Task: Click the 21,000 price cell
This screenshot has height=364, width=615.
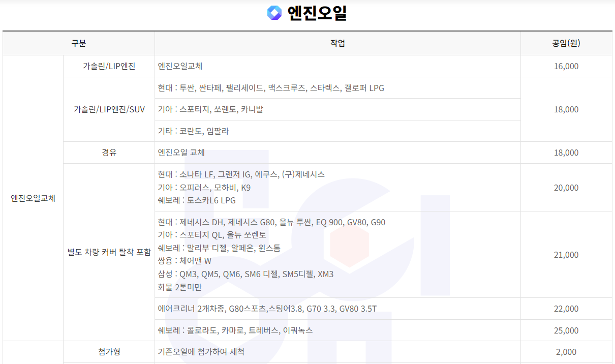Action: [566, 255]
